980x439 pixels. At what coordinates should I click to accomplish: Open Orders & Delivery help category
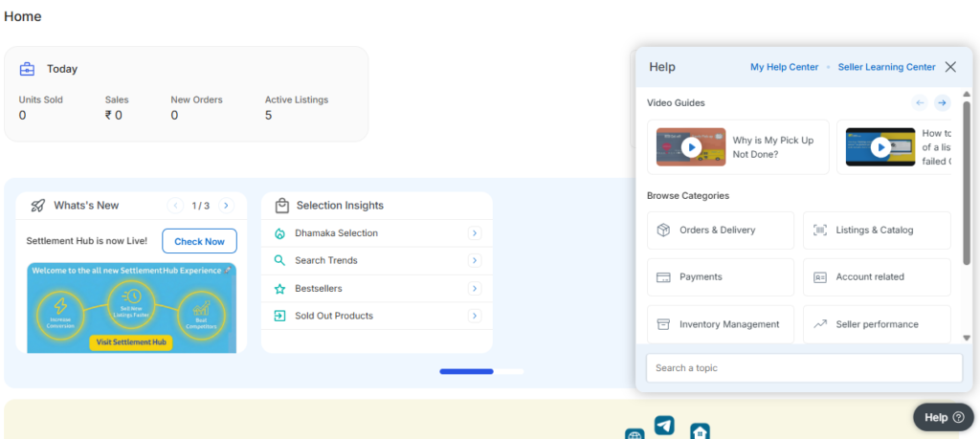pos(720,230)
